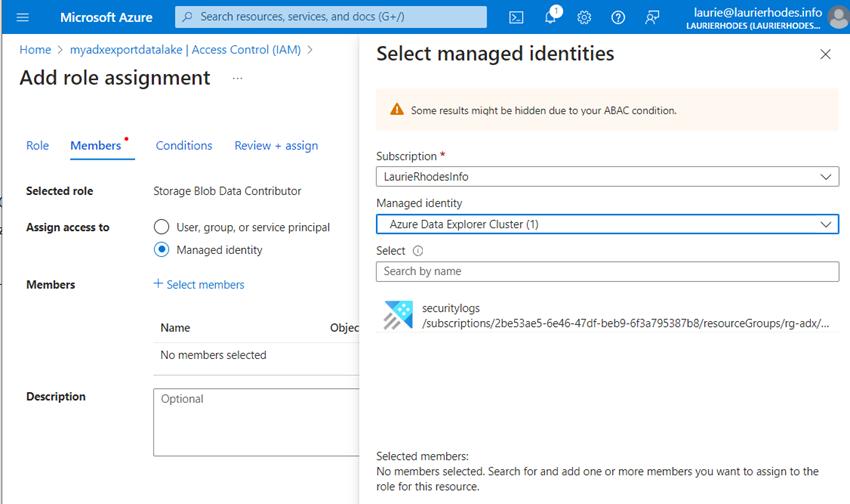
Task: Click the Selected role label
Action: click(60, 191)
